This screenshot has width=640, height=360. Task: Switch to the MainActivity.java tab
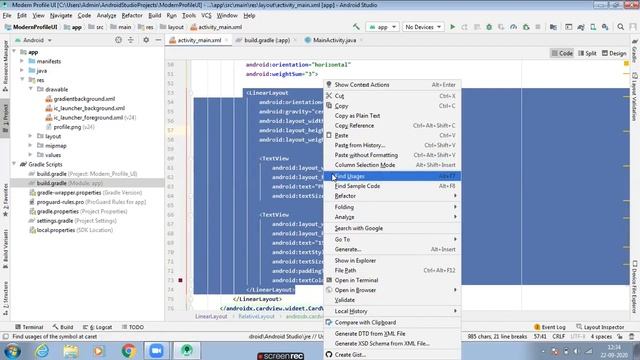pyautogui.click(x=334, y=40)
